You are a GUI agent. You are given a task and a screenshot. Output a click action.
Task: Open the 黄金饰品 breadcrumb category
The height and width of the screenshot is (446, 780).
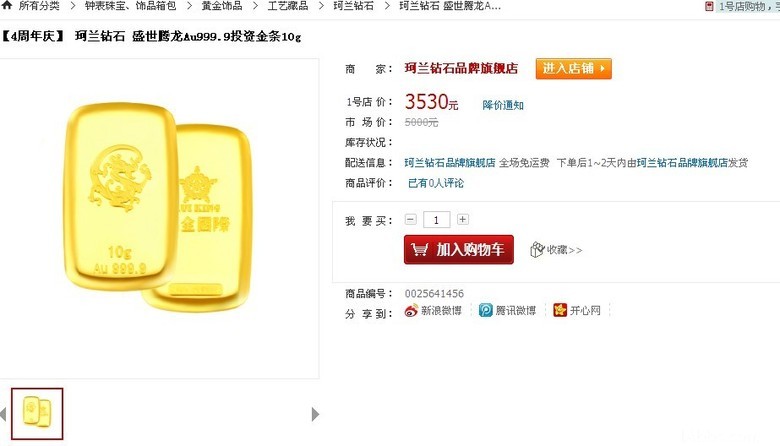(222, 6)
